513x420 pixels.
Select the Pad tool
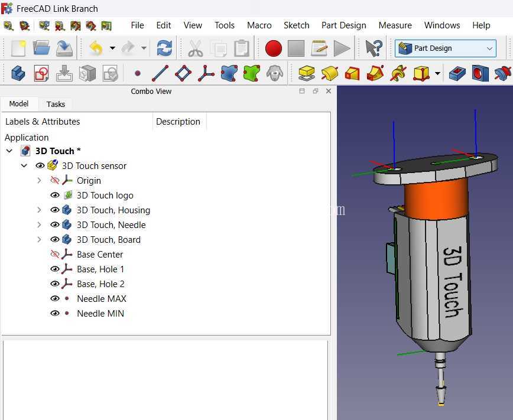[x=307, y=73]
